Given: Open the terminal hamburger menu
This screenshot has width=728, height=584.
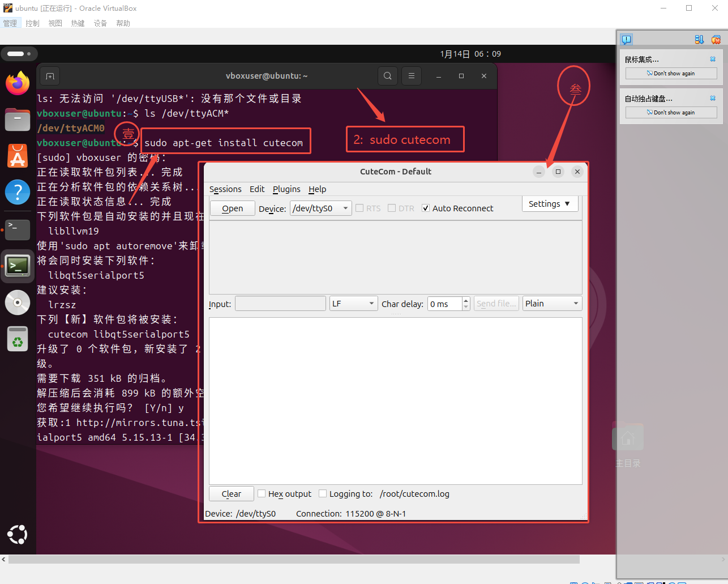Looking at the screenshot, I should 412,76.
